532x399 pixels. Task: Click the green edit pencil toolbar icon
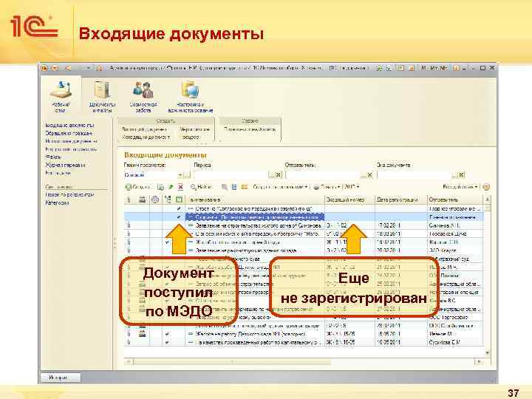coord(171,187)
